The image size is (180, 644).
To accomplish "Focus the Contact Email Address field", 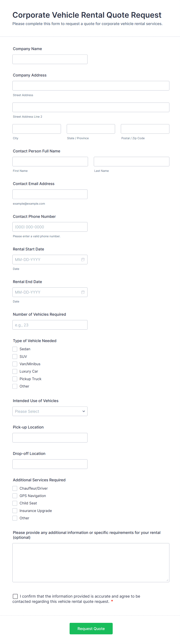I will [x=50, y=194].
